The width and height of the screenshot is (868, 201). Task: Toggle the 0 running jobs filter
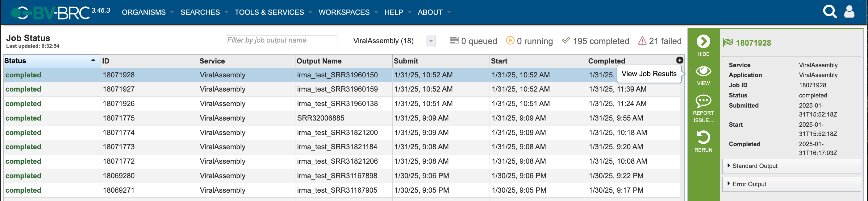(529, 41)
